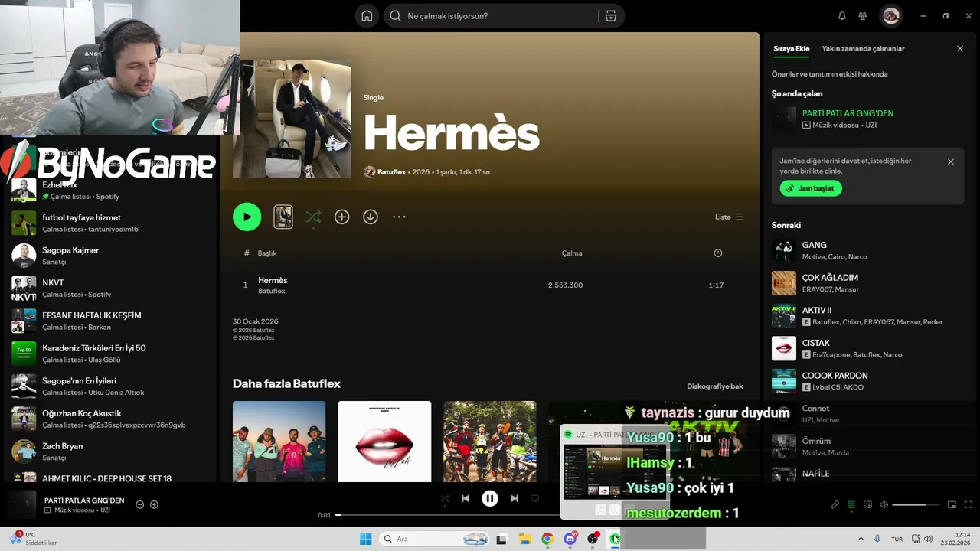Open 'Öneriler ve tanıtımın etkisi hakkında' link

click(829, 74)
